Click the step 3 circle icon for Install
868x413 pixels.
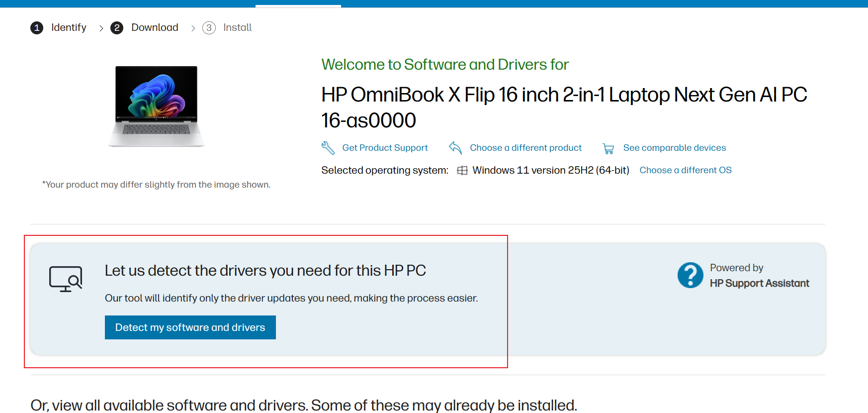coord(209,28)
